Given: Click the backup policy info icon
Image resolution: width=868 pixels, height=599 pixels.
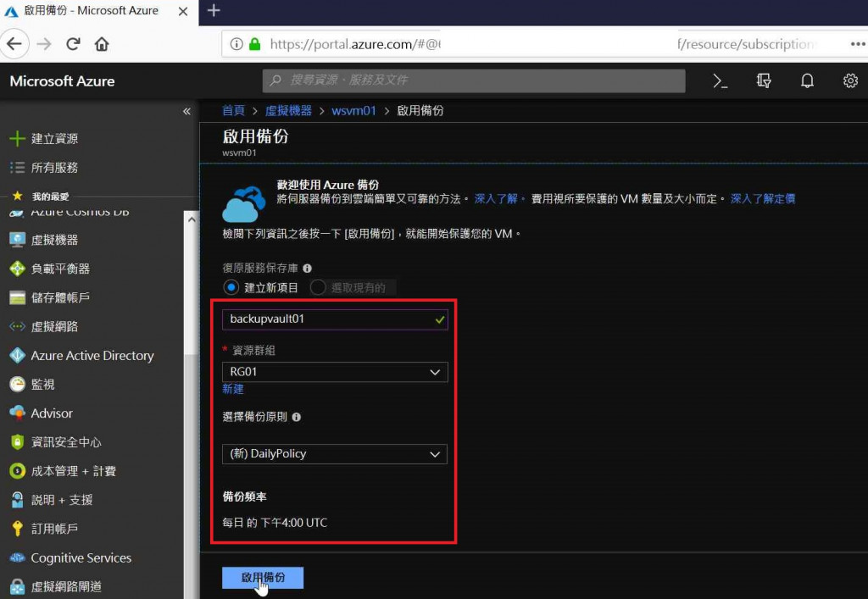Looking at the screenshot, I should click(x=296, y=417).
